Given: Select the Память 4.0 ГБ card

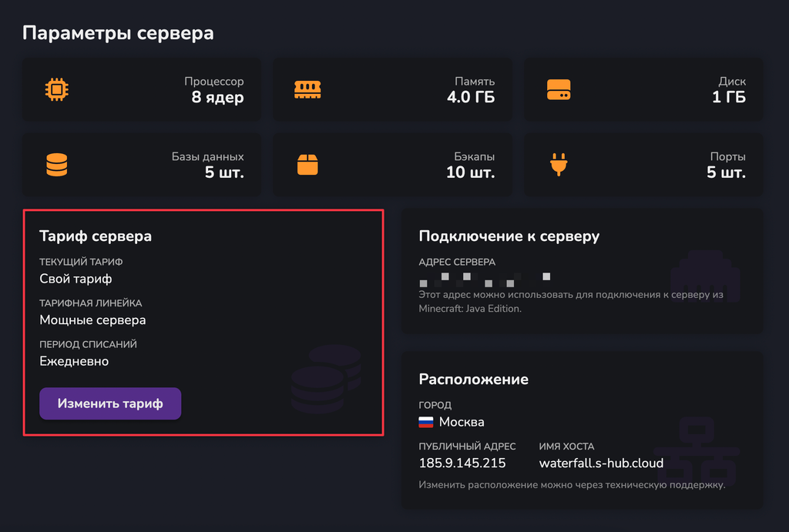Looking at the screenshot, I should [x=391, y=89].
